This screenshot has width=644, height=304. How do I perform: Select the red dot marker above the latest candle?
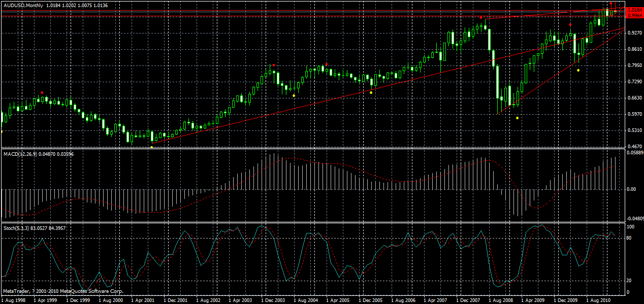(x=611, y=4)
